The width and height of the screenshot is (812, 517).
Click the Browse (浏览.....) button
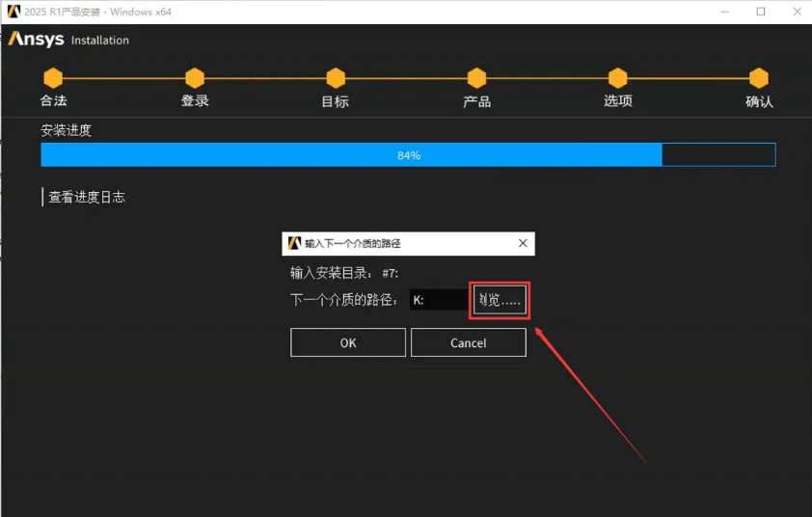point(500,300)
